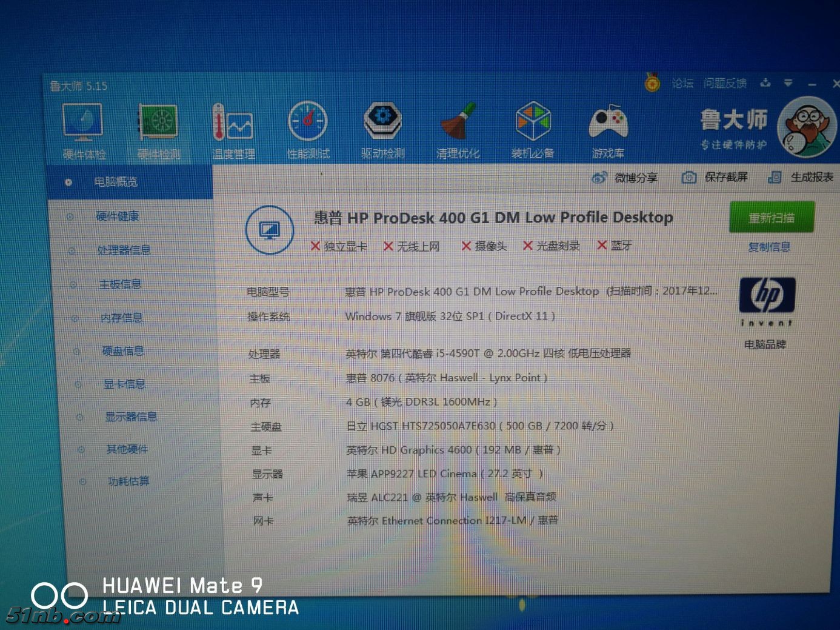Select 硬件检测 hardware detection icon

[x=158, y=130]
